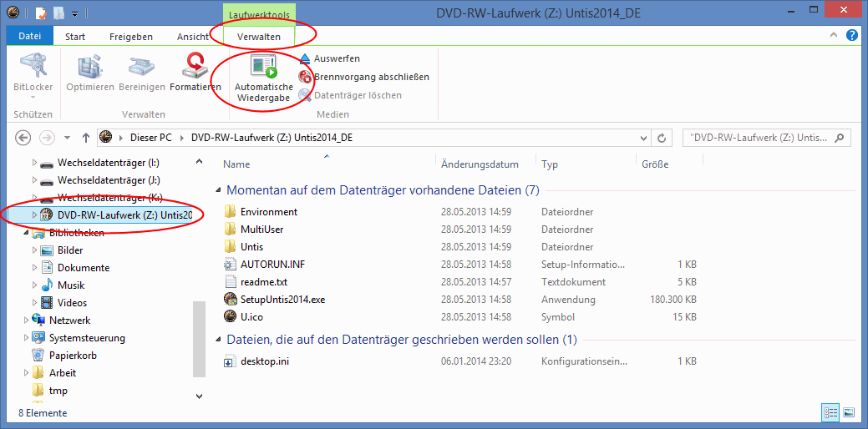Screen dimensions: 868x429
Task: Click Brennvorgang abschließen in the ribbon
Action: tap(371, 77)
